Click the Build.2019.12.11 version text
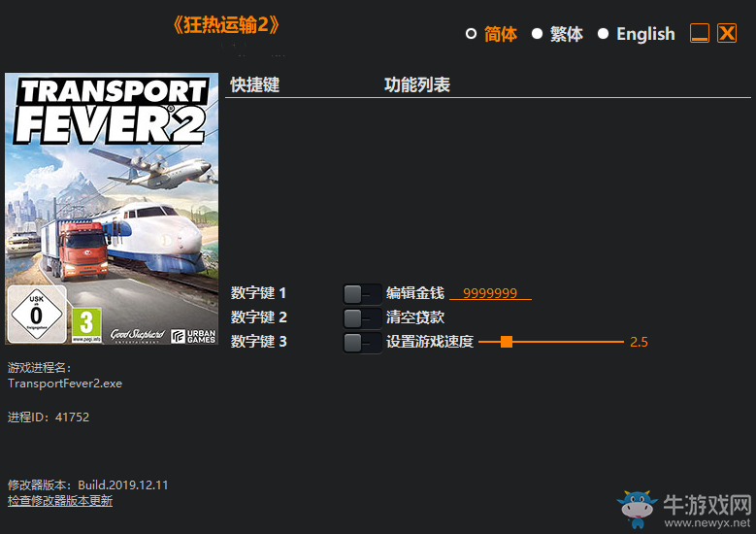Image resolution: width=756 pixels, height=534 pixels. [x=123, y=484]
